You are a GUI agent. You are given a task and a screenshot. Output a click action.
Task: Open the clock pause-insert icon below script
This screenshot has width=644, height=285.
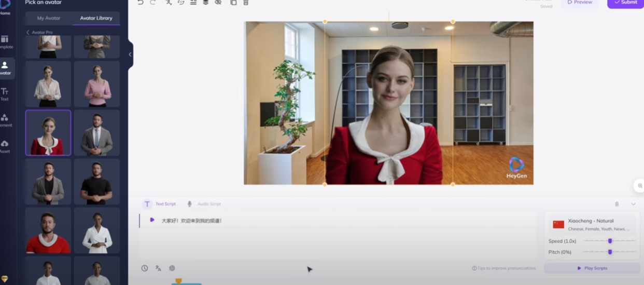(145, 268)
